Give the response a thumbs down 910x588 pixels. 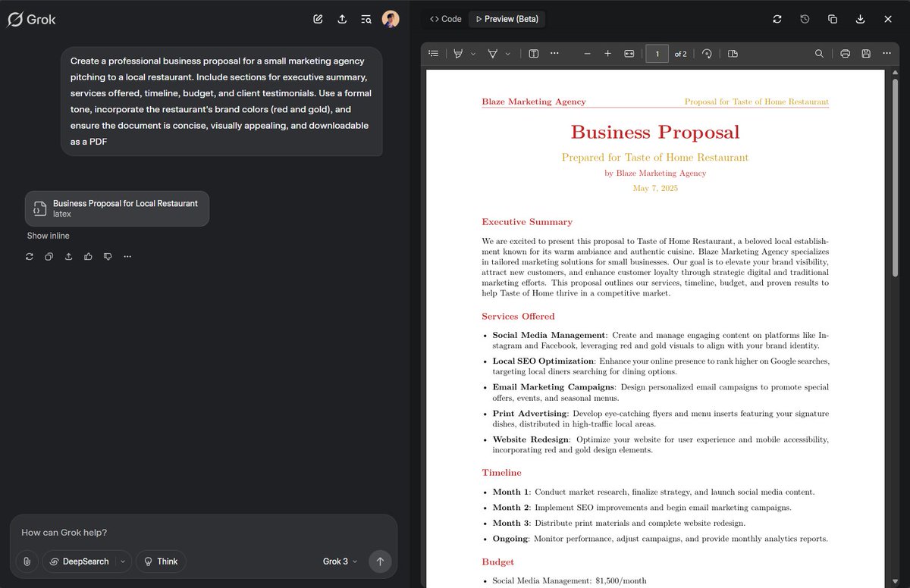point(108,257)
